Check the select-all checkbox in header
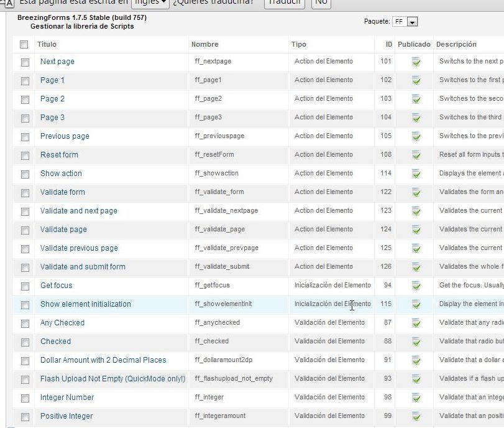The image size is (504, 428). [24, 44]
